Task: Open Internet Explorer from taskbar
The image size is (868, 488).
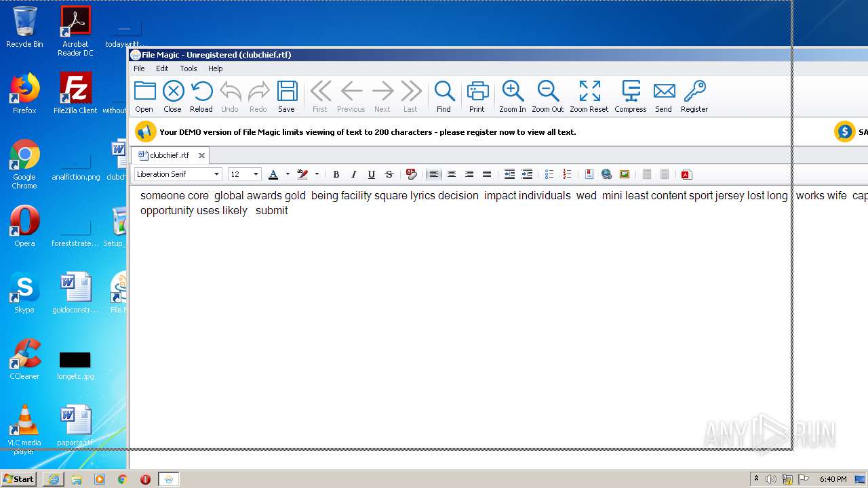Action: point(54,479)
